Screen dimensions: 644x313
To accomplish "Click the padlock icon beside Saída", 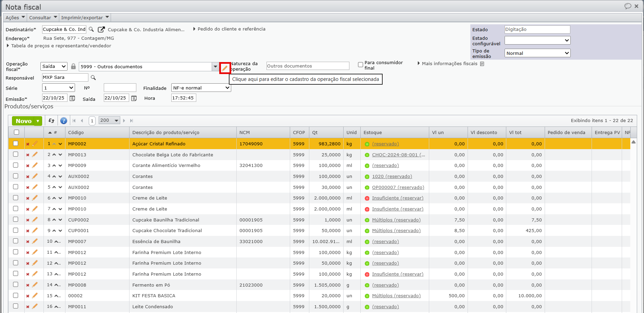I will [x=73, y=67].
